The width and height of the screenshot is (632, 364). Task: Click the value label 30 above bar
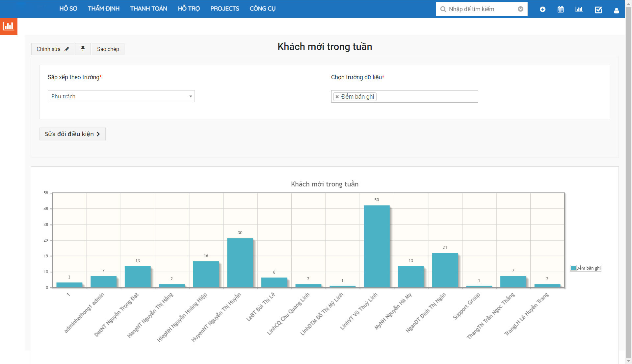coord(240,233)
